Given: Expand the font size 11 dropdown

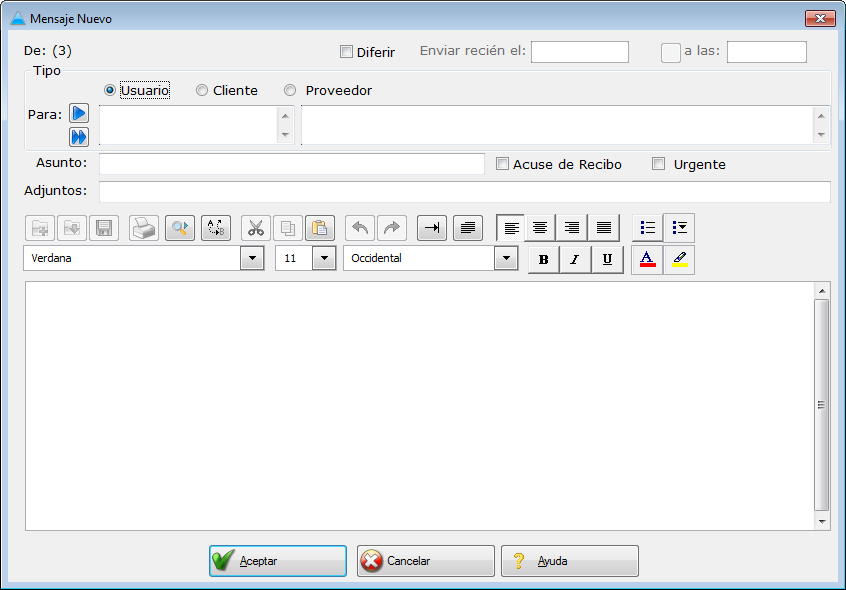Looking at the screenshot, I should 323,259.
